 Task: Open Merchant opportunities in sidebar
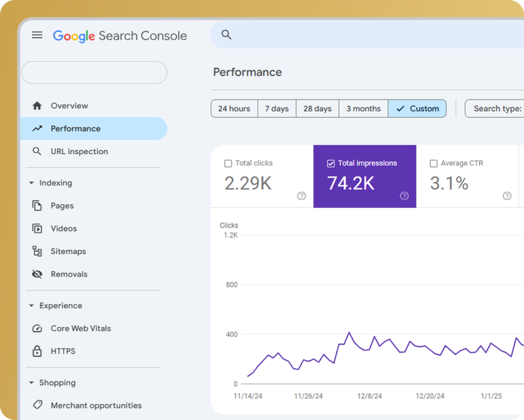[96, 406]
